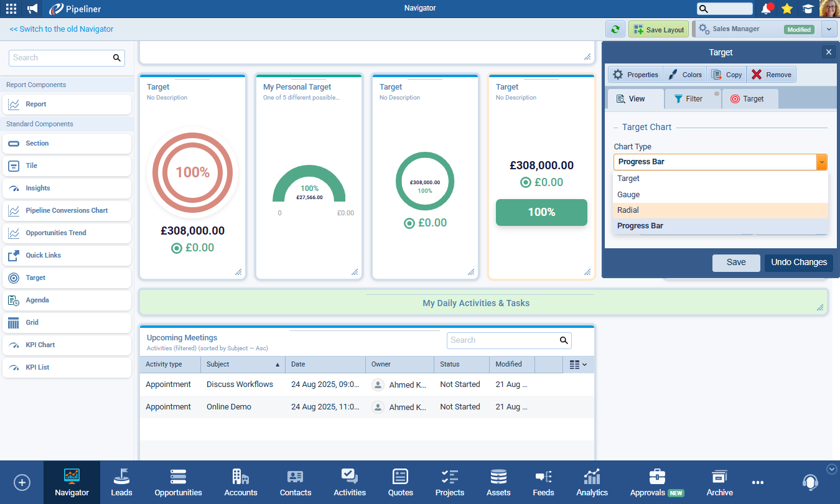Open the apps grid menu icon
Image resolution: width=840 pixels, height=504 pixels.
click(x=11, y=9)
